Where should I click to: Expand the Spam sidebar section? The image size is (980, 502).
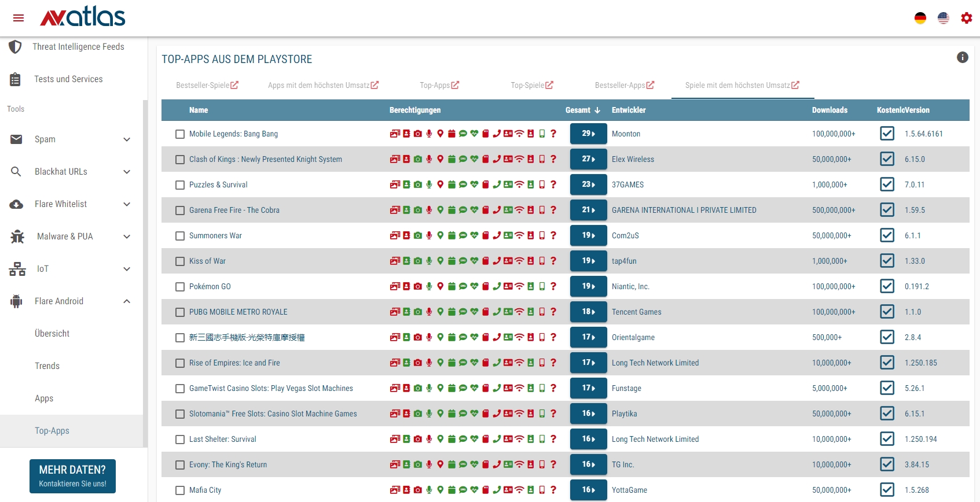[127, 139]
